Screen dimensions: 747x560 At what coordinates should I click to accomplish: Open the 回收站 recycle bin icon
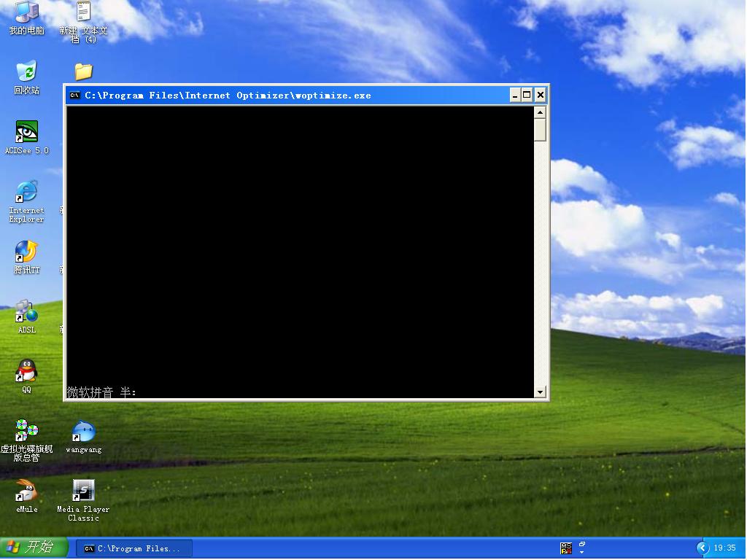coord(27,77)
